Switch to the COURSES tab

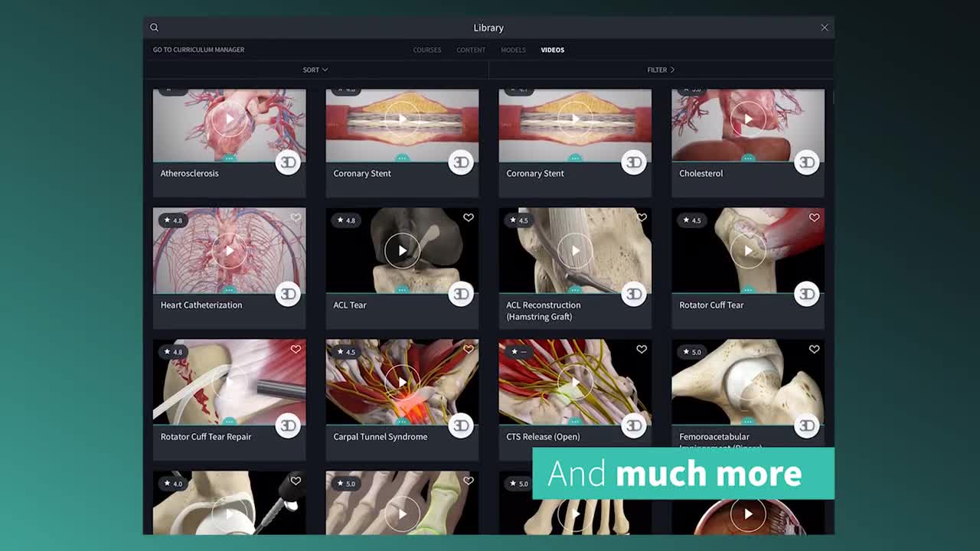(x=427, y=50)
